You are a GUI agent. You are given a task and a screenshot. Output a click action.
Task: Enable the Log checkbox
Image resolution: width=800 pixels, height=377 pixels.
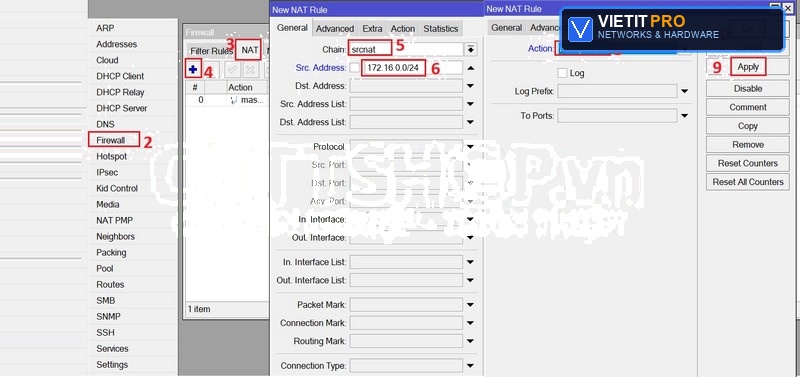point(562,73)
